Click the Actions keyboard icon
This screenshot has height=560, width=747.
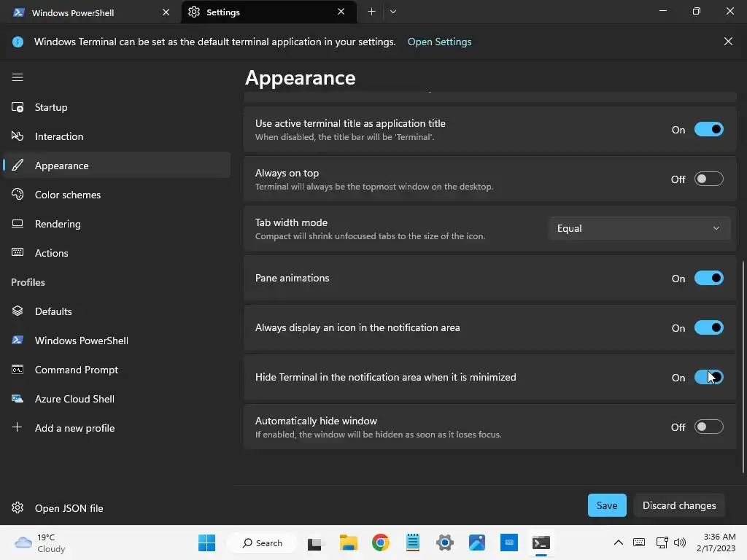(18, 252)
